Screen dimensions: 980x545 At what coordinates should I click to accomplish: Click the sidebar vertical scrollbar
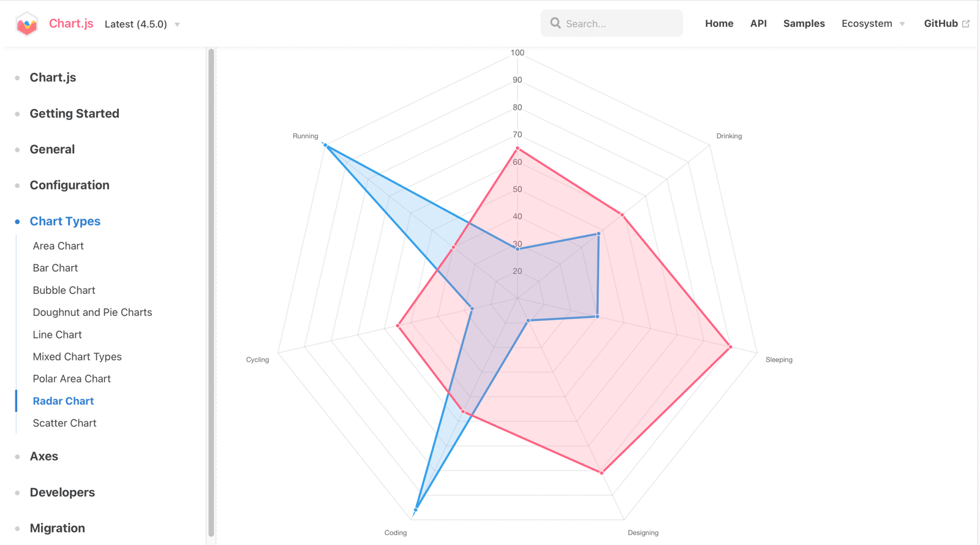(211, 294)
